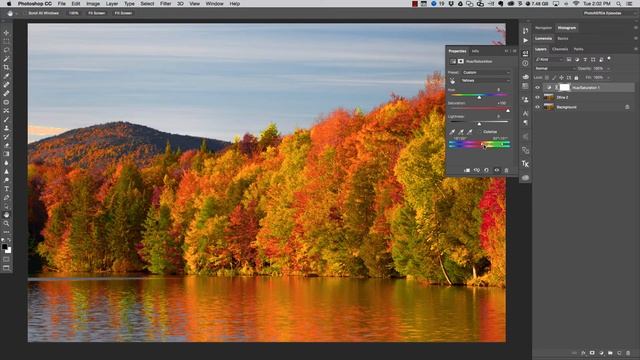Viewport: 640px width, 360px height.
Task: Open the Filter menu
Action: tap(165, 4)
